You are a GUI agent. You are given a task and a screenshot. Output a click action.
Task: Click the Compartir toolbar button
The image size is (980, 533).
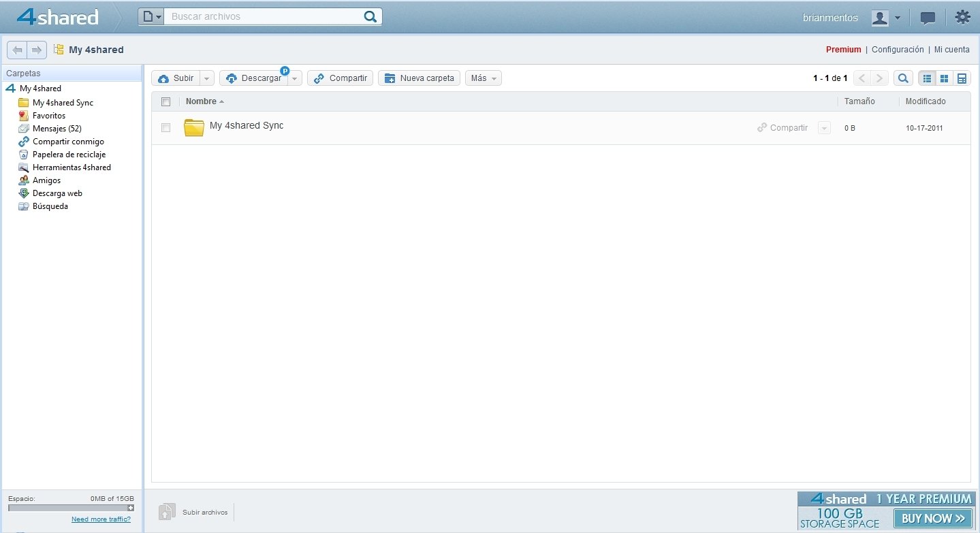coord(340,78)
